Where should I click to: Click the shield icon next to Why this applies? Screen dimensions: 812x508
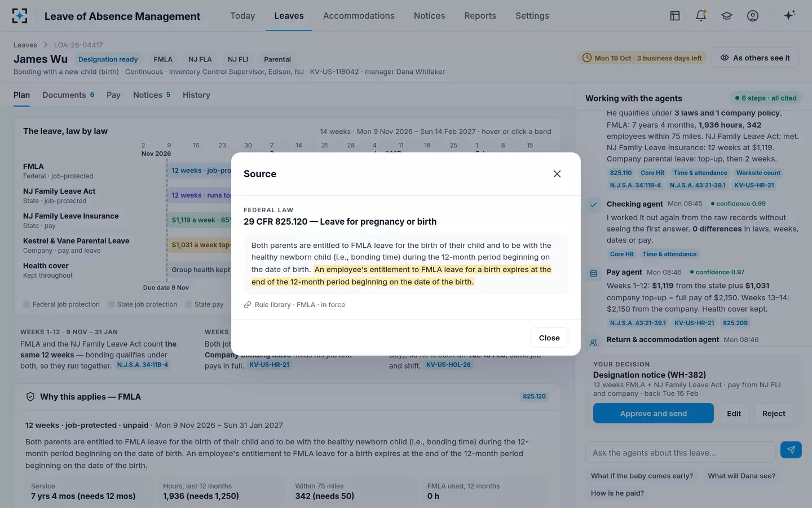click(30, 397)
